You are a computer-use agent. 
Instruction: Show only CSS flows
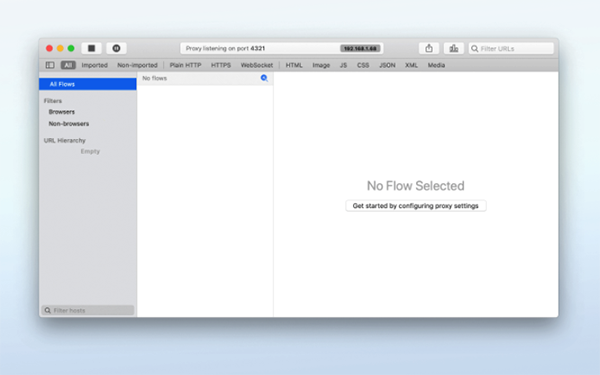tap(363, 65)
